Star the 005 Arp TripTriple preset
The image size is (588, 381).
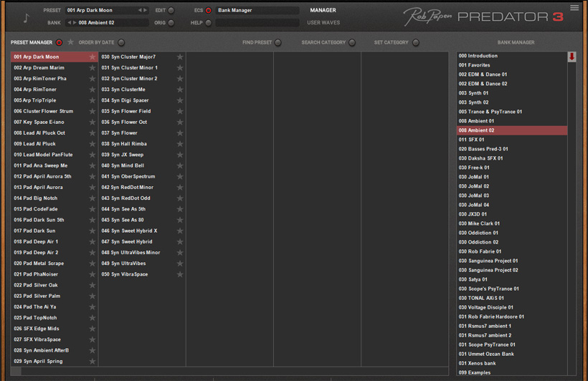point(93,100)
